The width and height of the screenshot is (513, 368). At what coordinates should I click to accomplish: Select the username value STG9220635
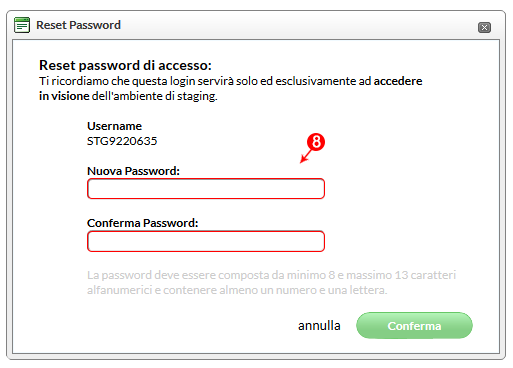pyautogui.click(x=122, y=141)
